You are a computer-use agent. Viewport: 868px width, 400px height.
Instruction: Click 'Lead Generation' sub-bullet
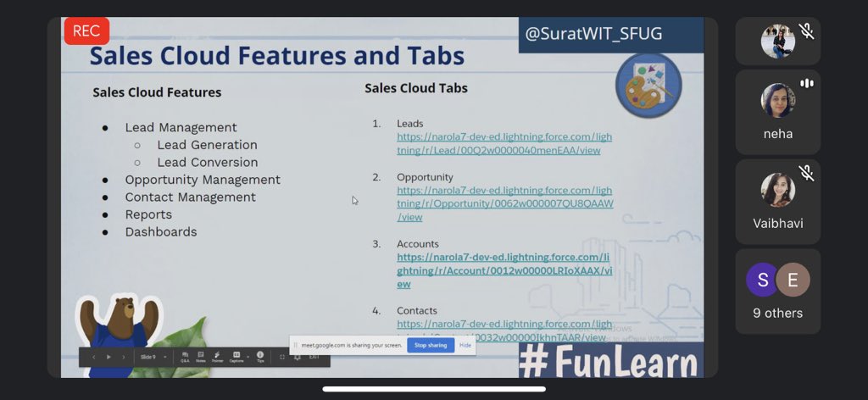pos(207,145)
